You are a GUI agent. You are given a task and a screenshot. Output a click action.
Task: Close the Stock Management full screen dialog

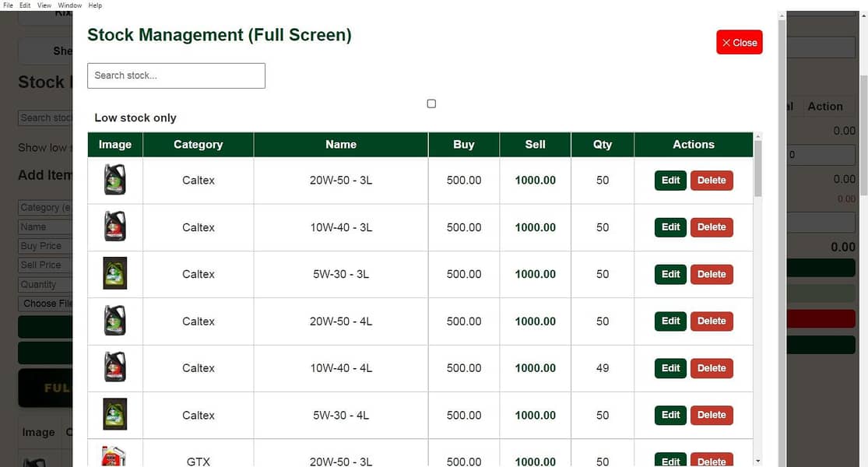739,43
